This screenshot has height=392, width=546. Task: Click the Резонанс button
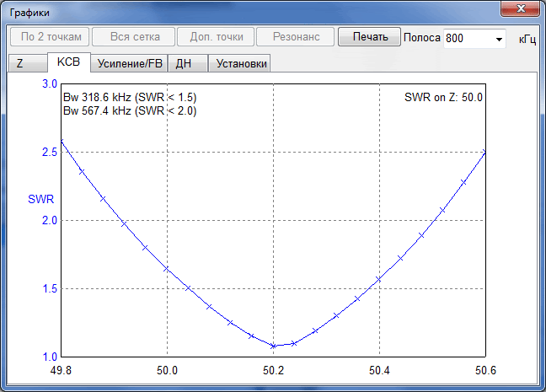coord(296,36)
